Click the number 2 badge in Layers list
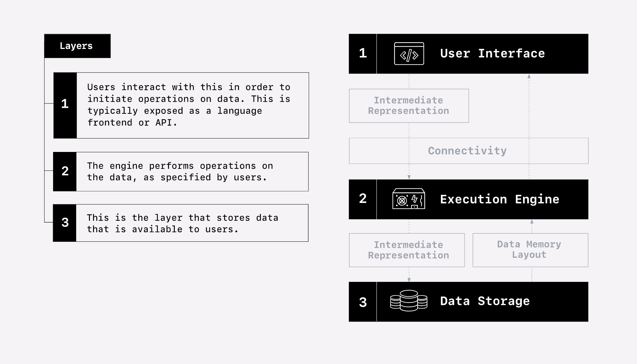The height and width of the screenshot is (364, 637). (x=65, y=172)
